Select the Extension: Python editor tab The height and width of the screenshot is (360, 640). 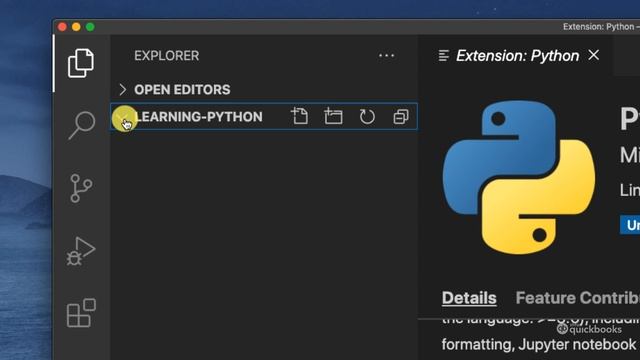(517, 56)
